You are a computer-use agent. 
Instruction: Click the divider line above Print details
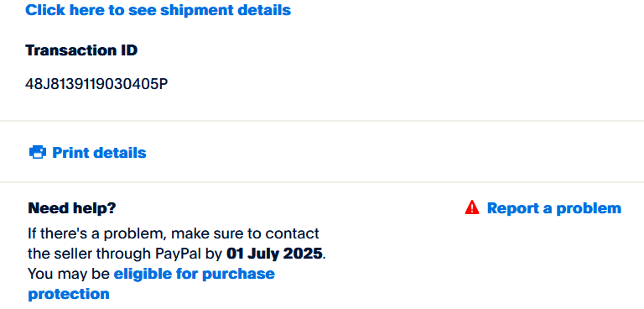click(x=322, y=121)
